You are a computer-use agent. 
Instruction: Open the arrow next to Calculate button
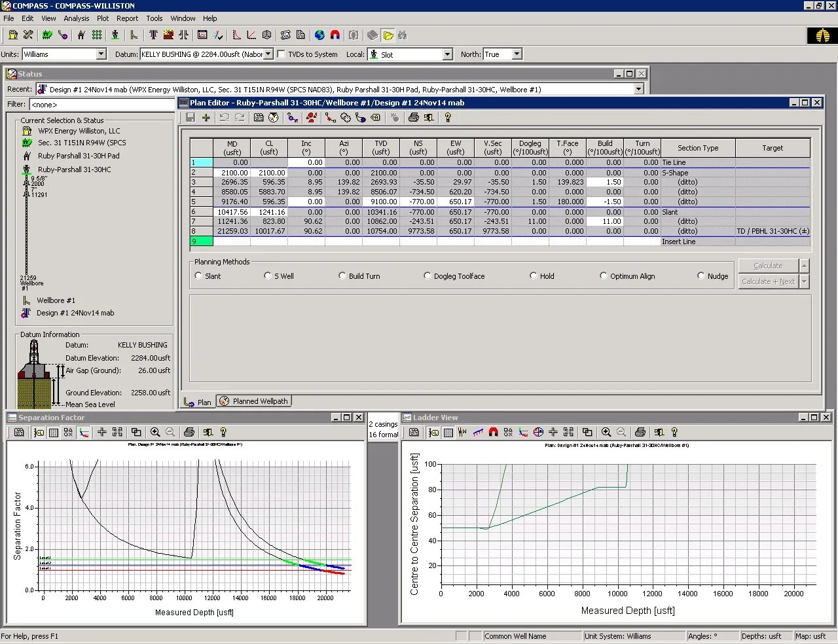[x=805, y=266]
